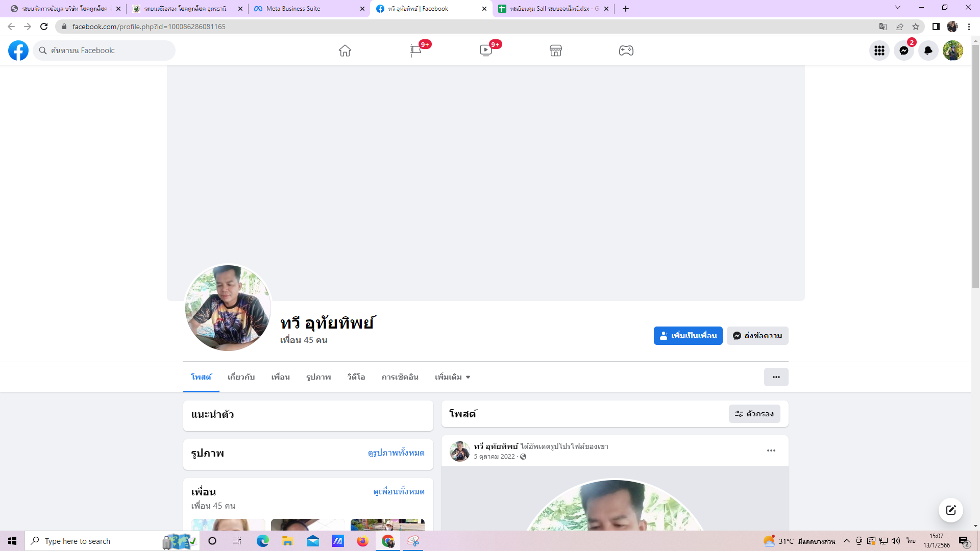Viewport: 980px width, 551px height.
Task: Expand the เพิ่มเติม dropdown
Action: tap(452, 377)
